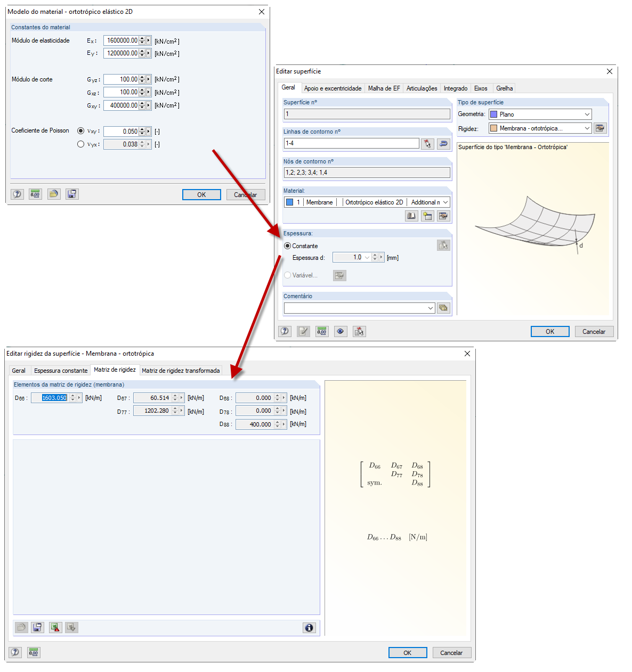The height and width of the screenshot is (672, 632).
Task: Click save material data icon in material model dialog
Action: click(72, 194)
